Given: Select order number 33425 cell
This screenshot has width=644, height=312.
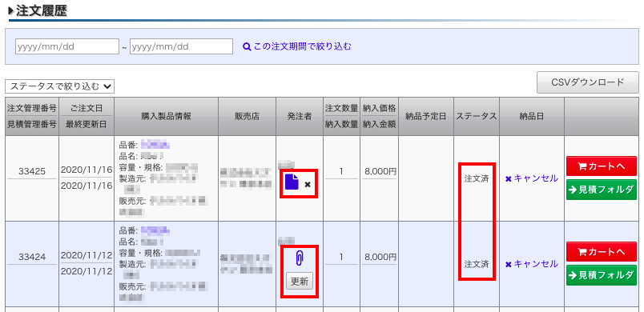Looking at the screenshot, I should click(32, 171).
